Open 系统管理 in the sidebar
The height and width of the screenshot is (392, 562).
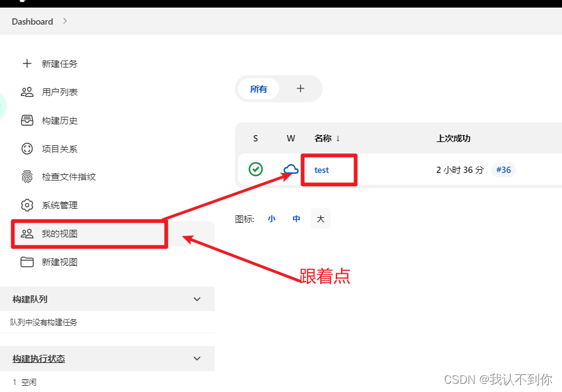59,205
